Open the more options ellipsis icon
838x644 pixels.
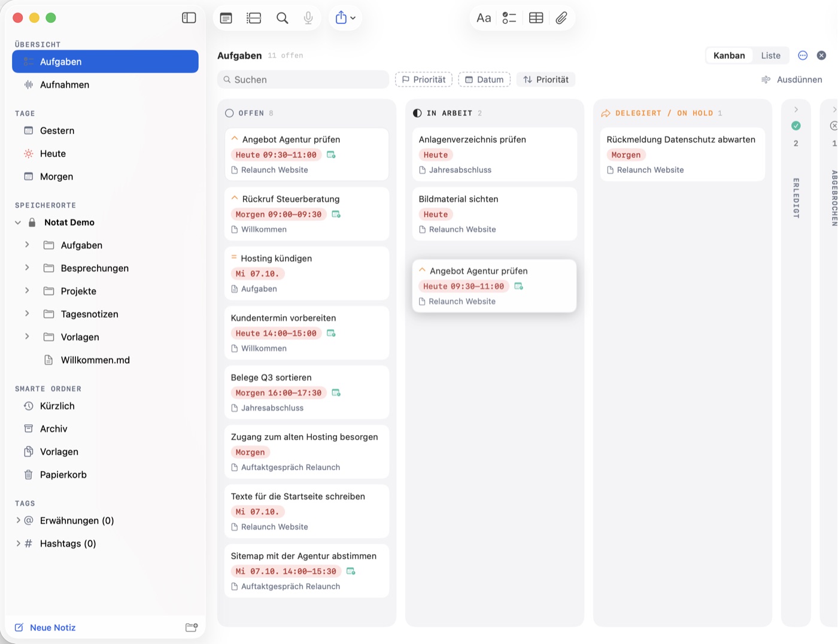coord(803,56)
